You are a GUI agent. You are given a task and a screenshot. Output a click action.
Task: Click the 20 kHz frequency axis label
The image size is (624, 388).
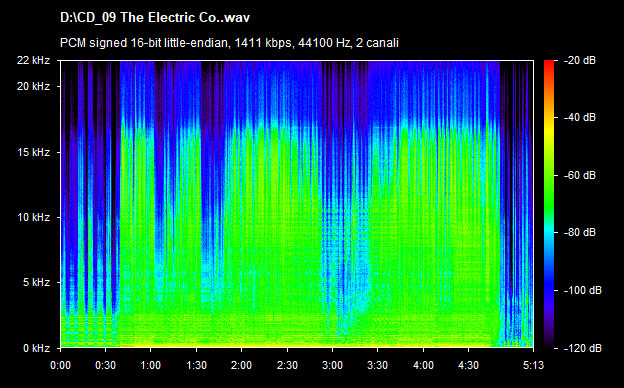click(33, 86)
